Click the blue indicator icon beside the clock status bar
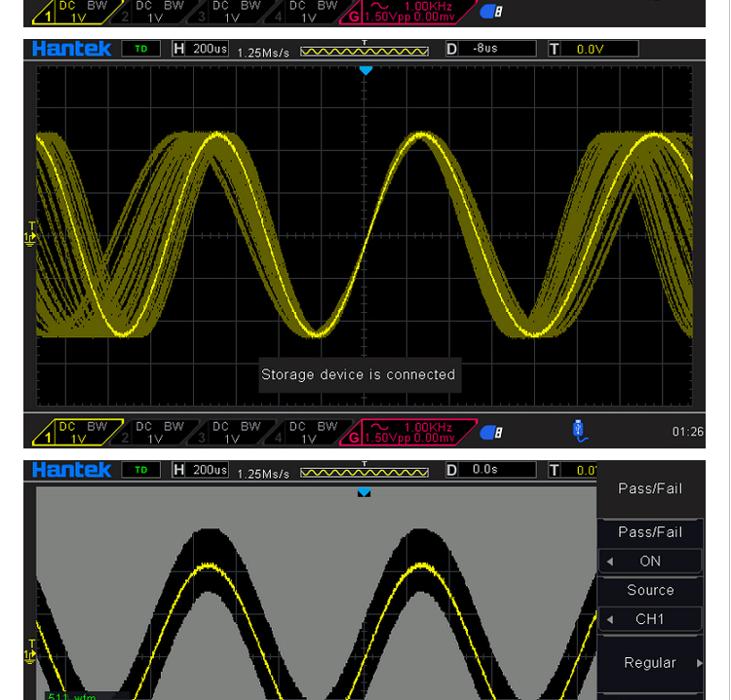 tap(492, 431)
